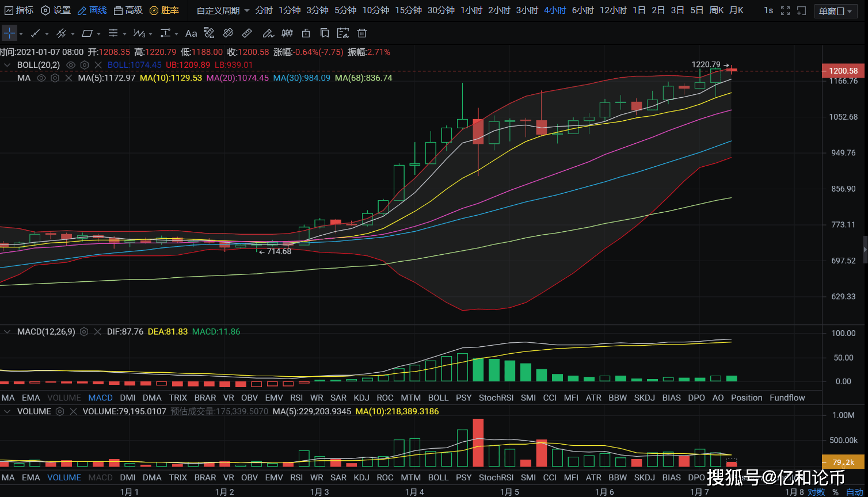Toggle MA indicator visibility eye
868x497 pixels.
click(x=41, y=78)
